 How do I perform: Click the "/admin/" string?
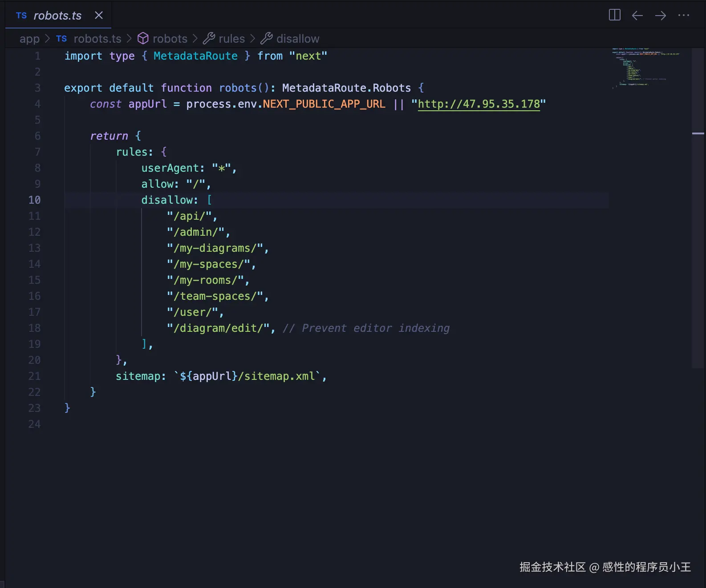click(195, 232)
